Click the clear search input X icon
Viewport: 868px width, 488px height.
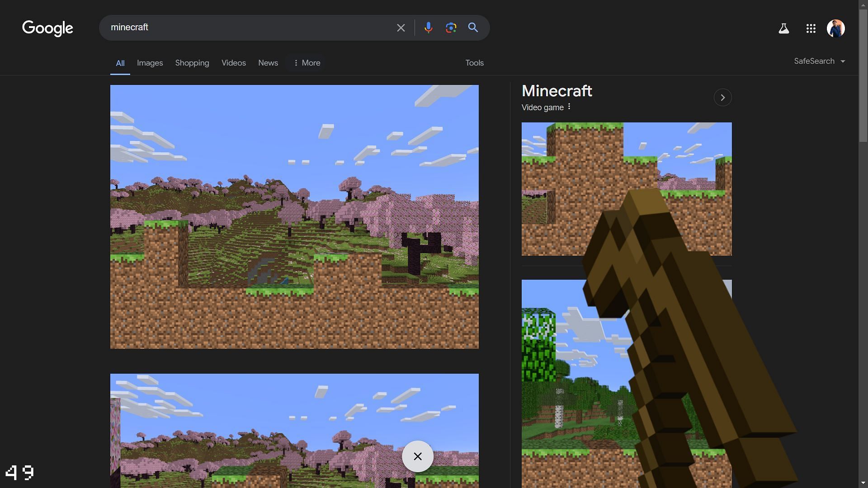[x=401, y=28]
